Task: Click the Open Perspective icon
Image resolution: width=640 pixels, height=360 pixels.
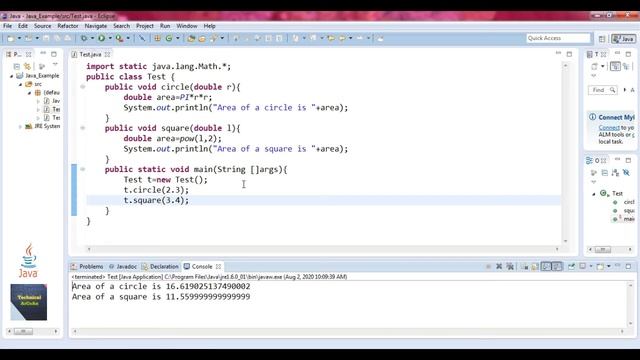Action: [x=602, y=39]
